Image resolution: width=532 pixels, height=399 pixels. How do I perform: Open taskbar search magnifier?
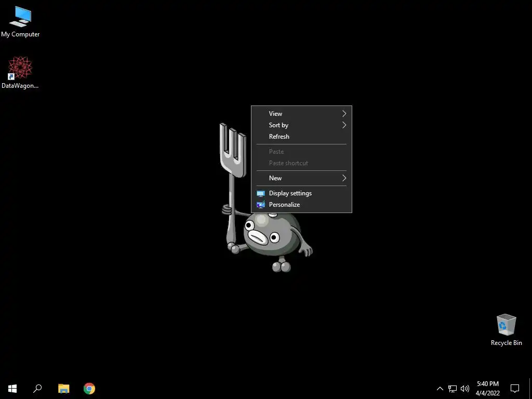37,389
